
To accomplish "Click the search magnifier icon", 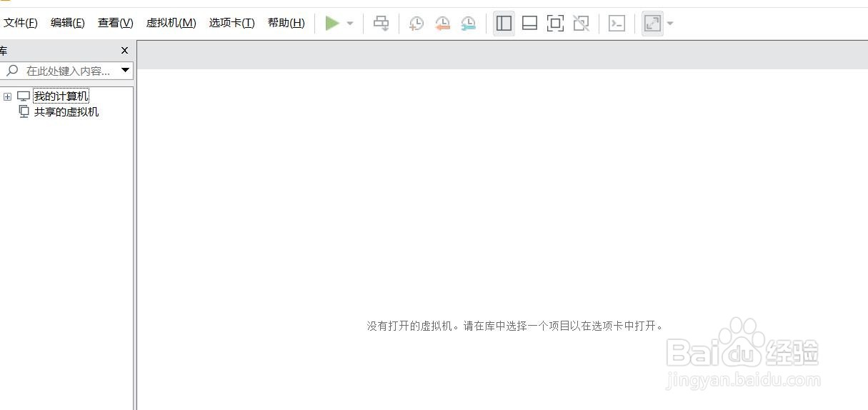I will point(12,70).
